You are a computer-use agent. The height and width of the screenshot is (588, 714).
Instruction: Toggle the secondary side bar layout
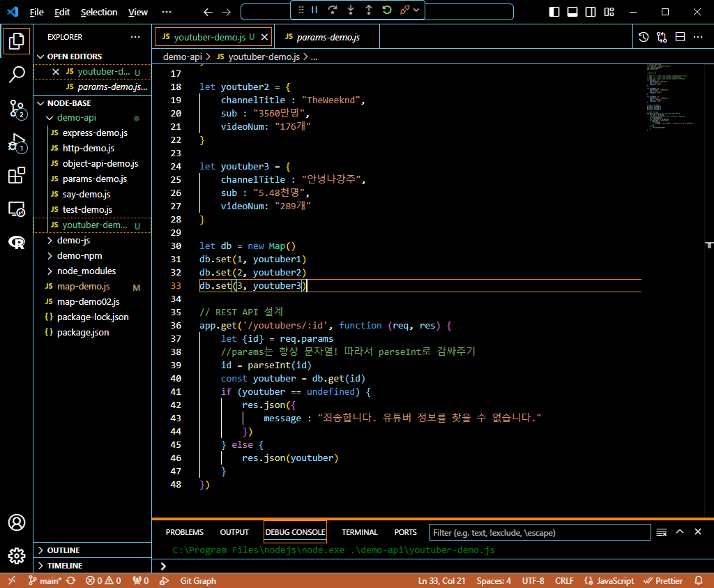[591, 12]
